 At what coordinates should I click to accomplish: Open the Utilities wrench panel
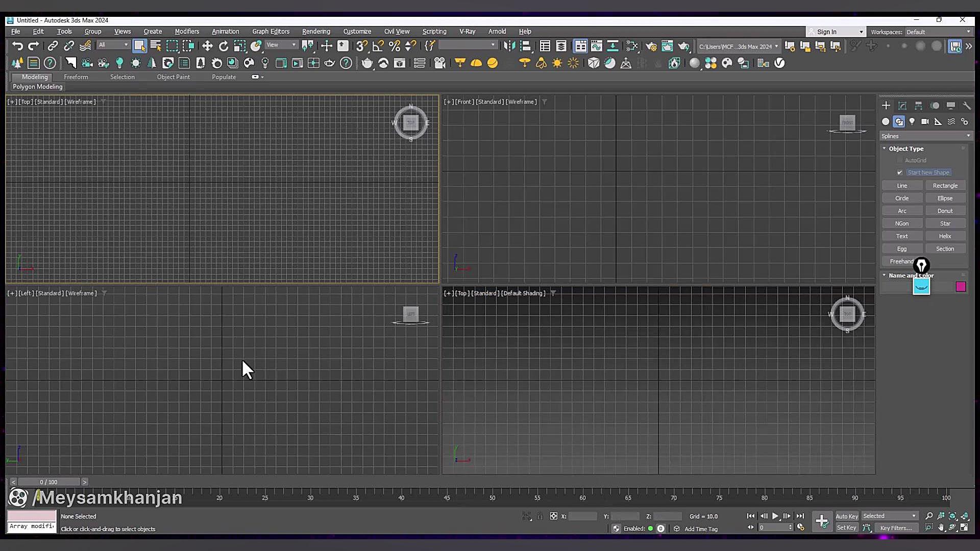(x=967, y=106)
